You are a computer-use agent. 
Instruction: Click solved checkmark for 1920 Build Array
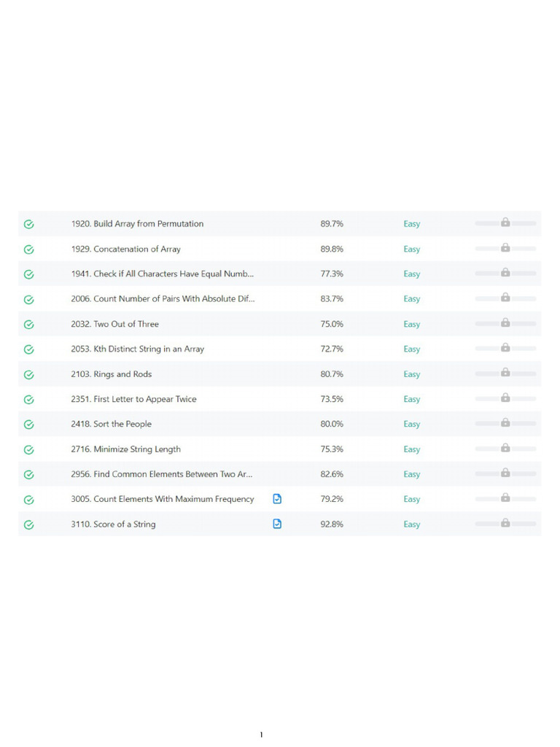tap(29, 225)
